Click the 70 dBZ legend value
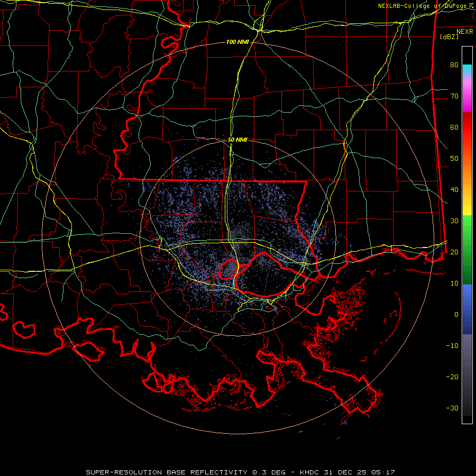This screenshot has height=476, width=476. pos(454,96)
